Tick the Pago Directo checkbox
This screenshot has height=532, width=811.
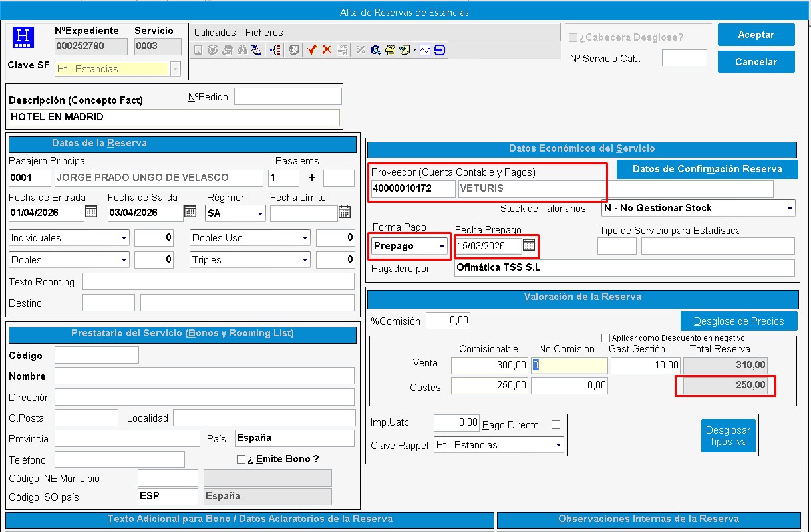coord(556,424)
